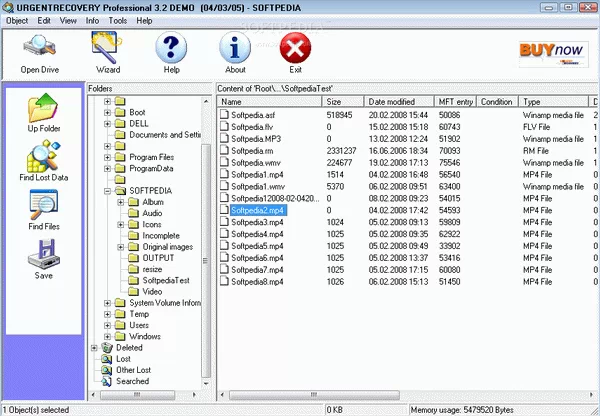Click Memory usage status bar entry
The height and width of the screenshot is (416, 600).
tap(462, 410)
